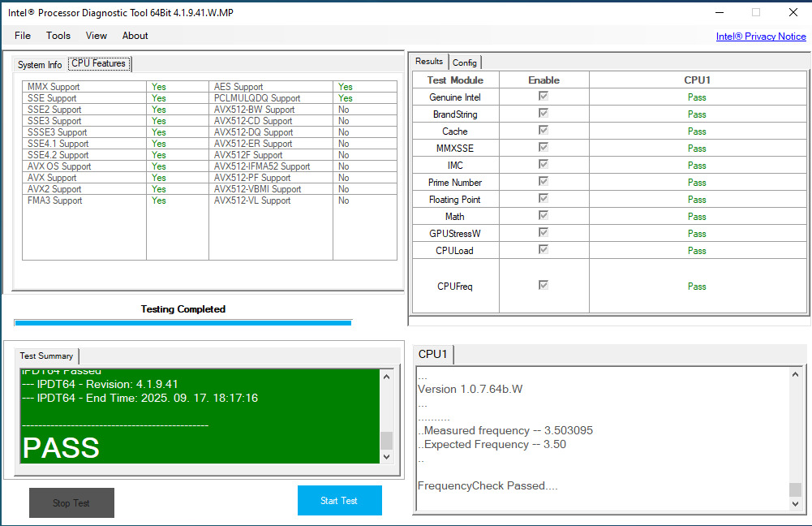Click the IPDT64 End Time summary line
812x526 pixels.
140,398
